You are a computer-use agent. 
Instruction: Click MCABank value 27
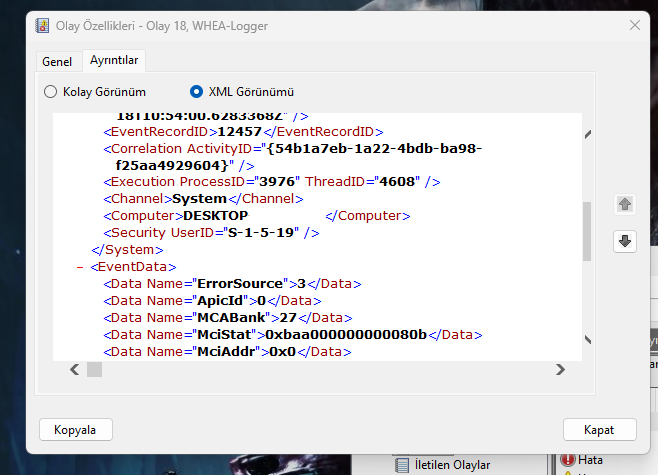(x=288, y=318)
